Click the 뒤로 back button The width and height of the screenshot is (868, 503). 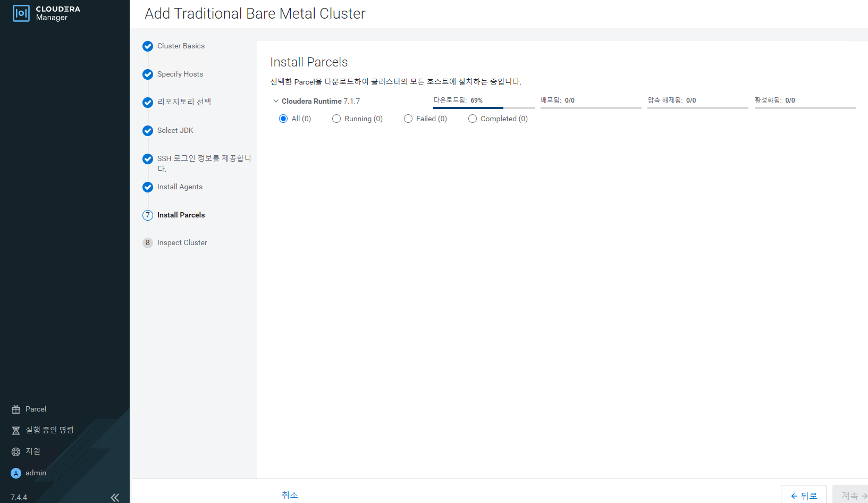[x=804, y=495]
